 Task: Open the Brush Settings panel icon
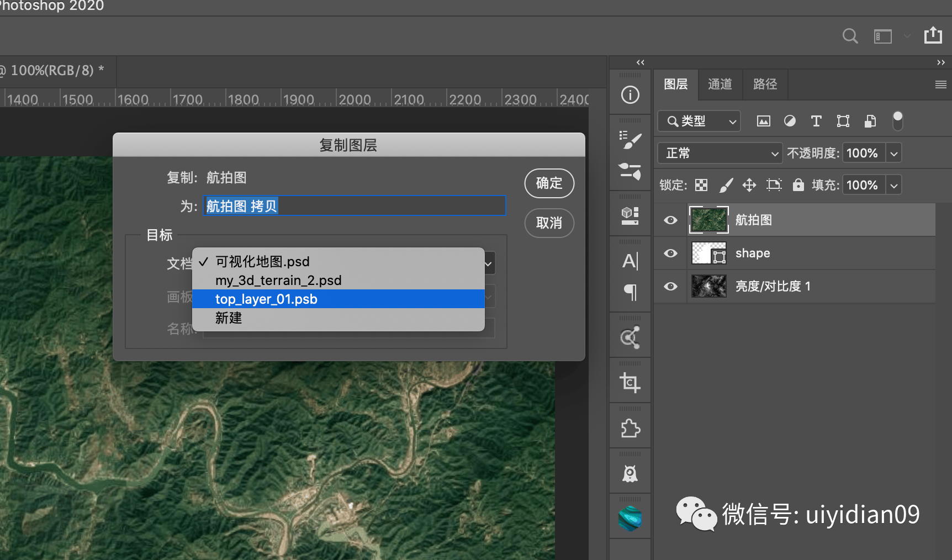click(630, 140)
